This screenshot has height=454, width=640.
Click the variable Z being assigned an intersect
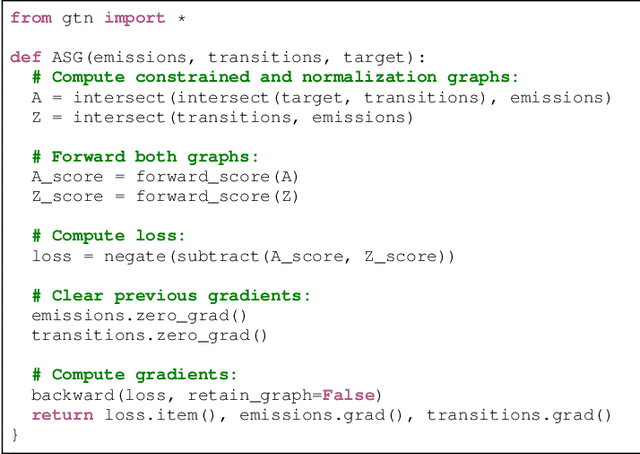(x=36, y=117)
